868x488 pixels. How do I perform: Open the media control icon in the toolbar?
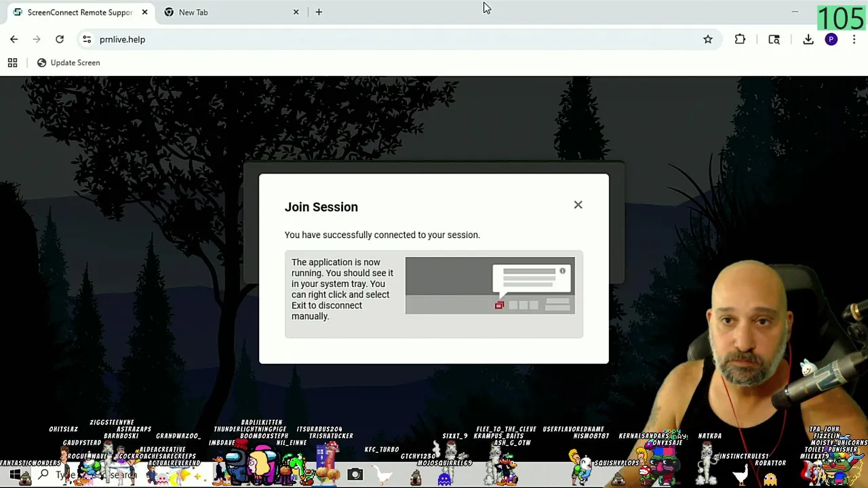(x=774, y=39)
